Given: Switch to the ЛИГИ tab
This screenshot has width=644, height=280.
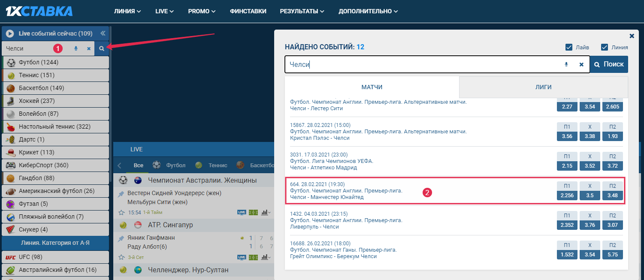Looking at the screenshot, I should tap(544, 87).
